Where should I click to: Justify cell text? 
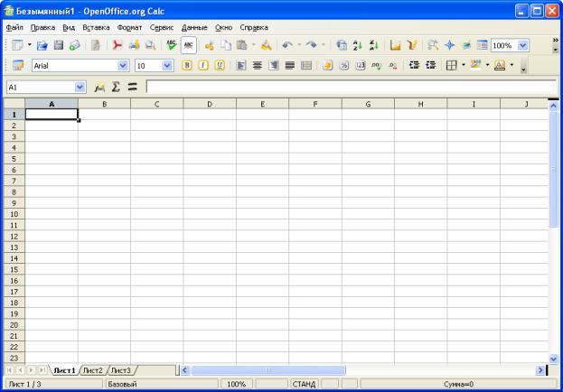(x=290, y=65)
